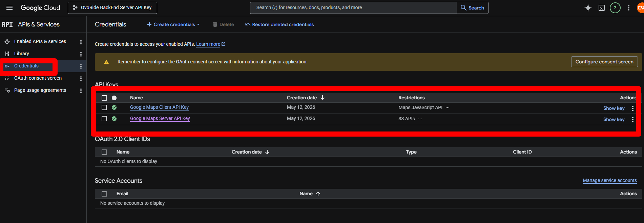Open Manage service accounts link

tap(610, 180)
